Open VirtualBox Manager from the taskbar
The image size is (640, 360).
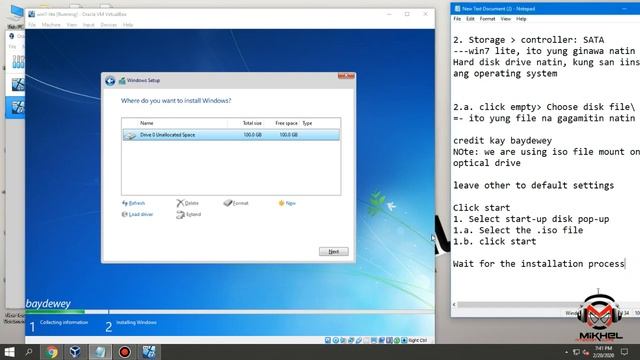click(76, 352)
